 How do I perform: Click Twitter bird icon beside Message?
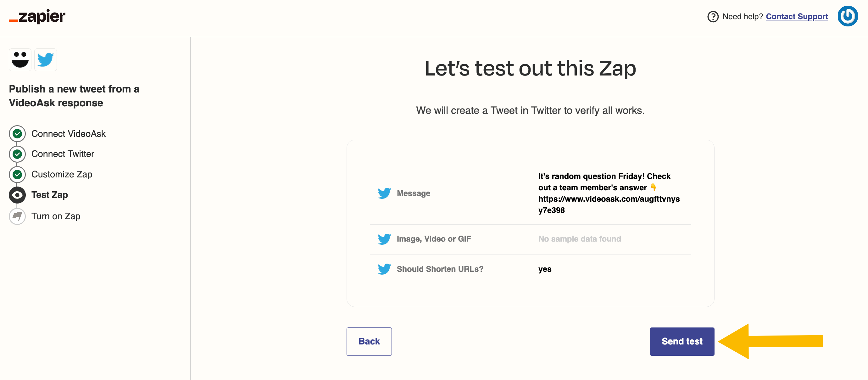(x=384, y=193)
